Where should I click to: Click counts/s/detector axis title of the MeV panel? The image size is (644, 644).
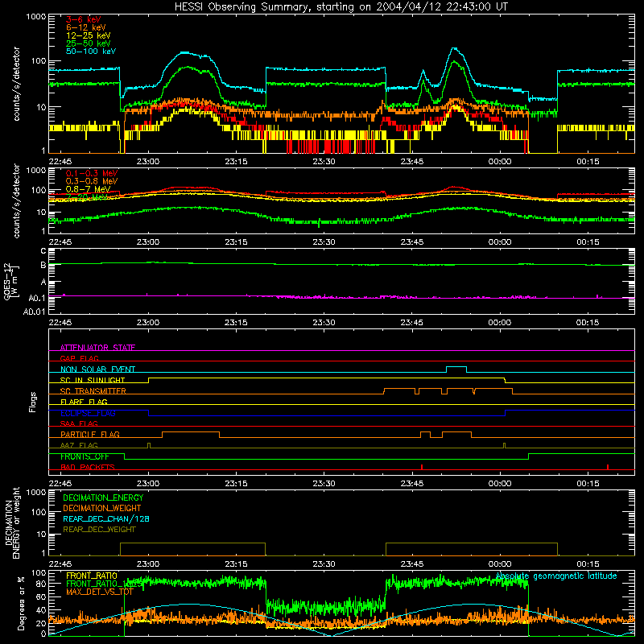pos(16,200)
